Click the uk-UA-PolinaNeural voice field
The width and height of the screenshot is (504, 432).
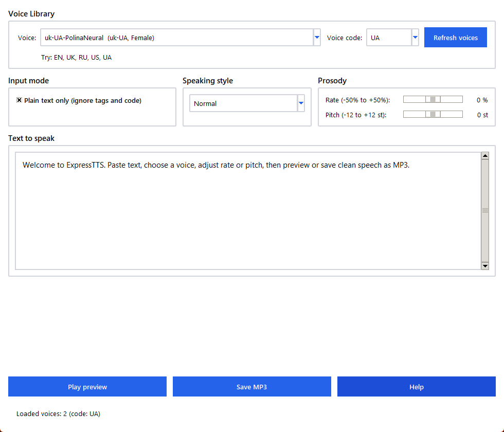tap(177, 37)
